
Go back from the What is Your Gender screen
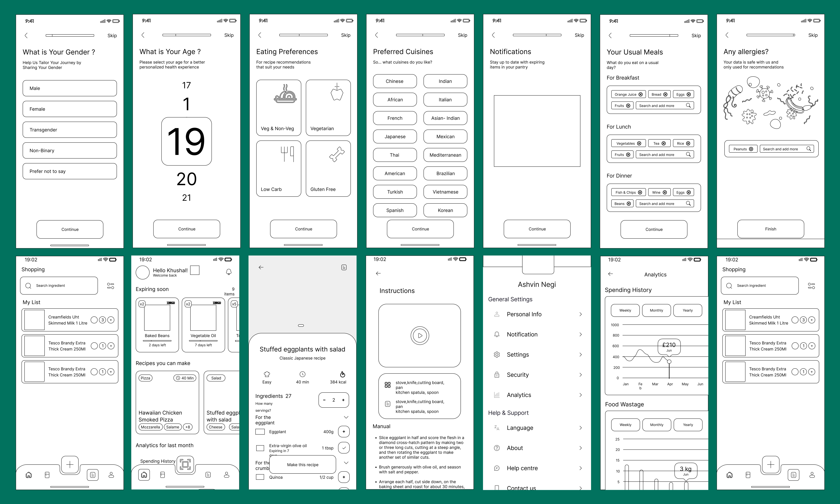tap(26, 35)
